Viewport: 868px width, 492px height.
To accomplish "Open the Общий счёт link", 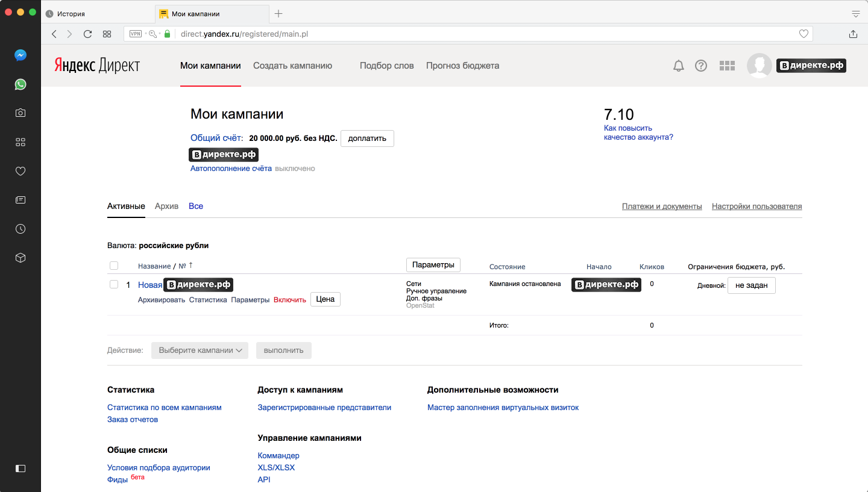I will 216,138.
